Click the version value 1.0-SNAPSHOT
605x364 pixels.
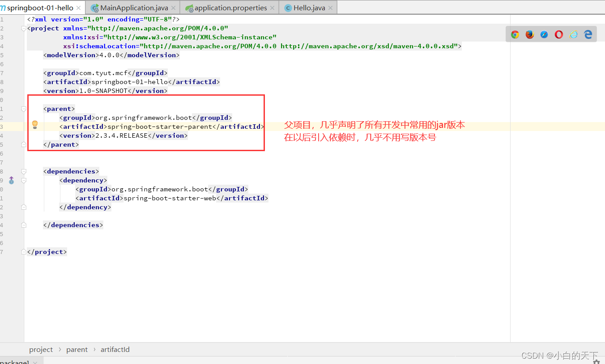tap(103, 91)
